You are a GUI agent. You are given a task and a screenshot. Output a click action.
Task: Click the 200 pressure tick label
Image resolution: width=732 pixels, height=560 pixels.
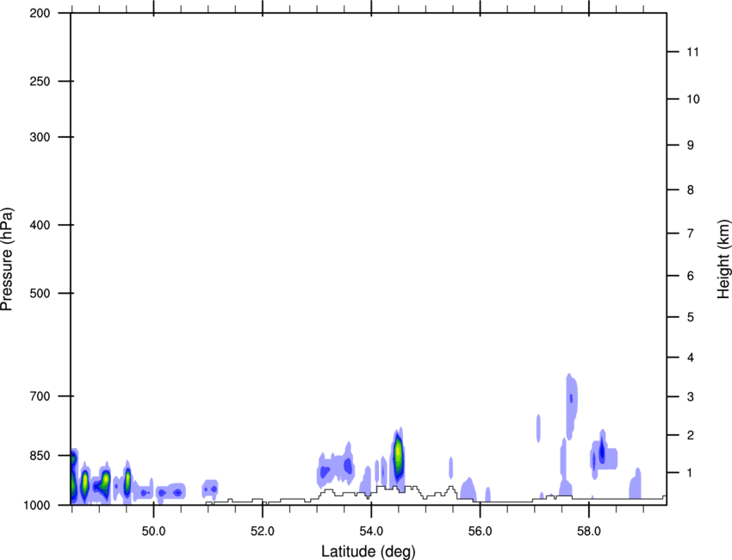coord(40,13)
